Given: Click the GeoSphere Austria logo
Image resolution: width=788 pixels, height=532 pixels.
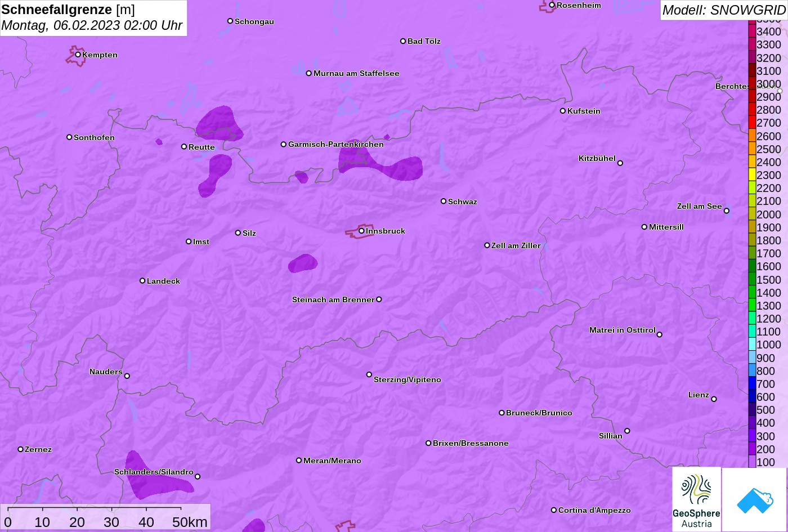Looking at the screenshot, I should tap(696, 499).
